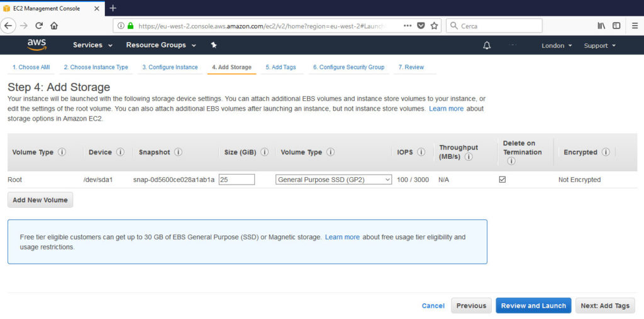The image size is (644, 319).
Task: Click the Cancel link
Action: [x=433, y=306]
